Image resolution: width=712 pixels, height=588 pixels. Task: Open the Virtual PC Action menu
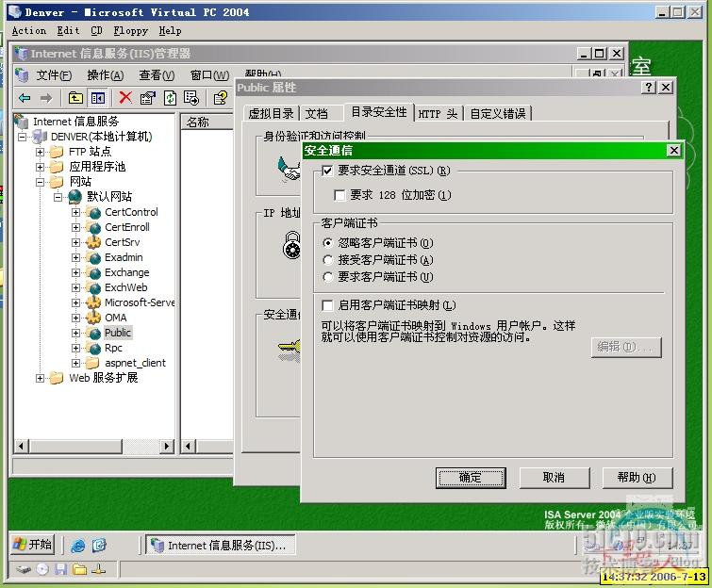(x=29, y=30)
